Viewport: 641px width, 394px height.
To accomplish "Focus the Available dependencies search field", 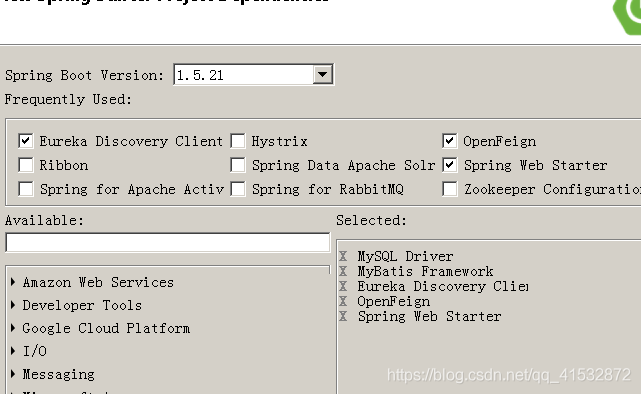I will (x=168, y=243).
